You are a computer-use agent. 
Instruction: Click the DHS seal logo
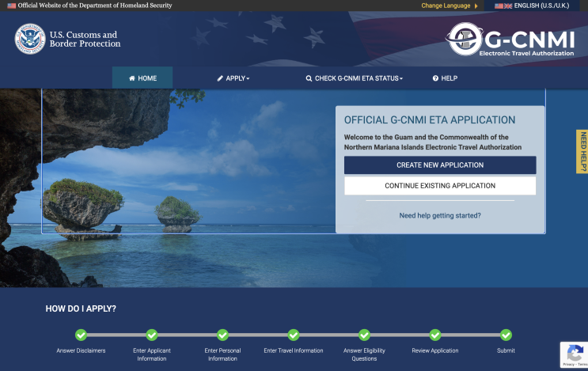click(30, 39)
